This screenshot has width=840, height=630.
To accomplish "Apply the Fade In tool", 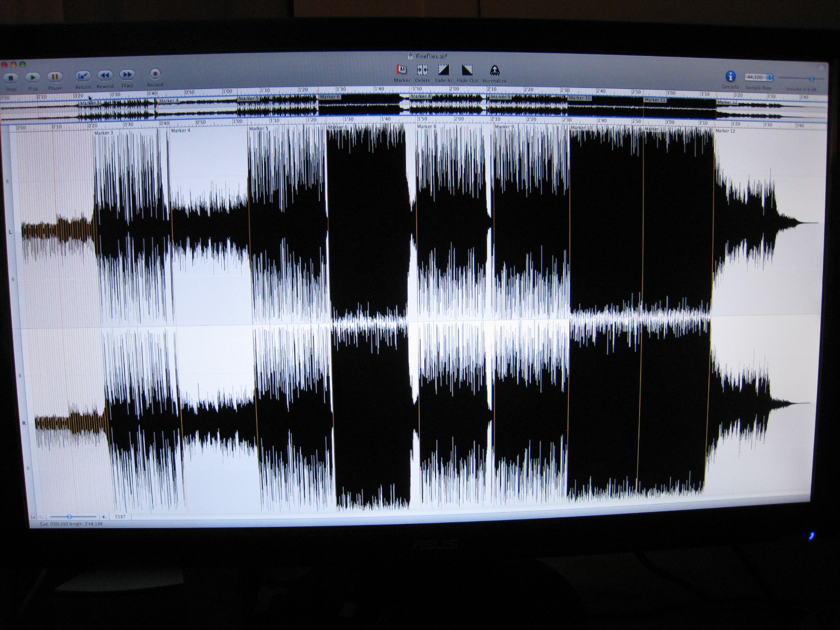I will click(444, 70).
